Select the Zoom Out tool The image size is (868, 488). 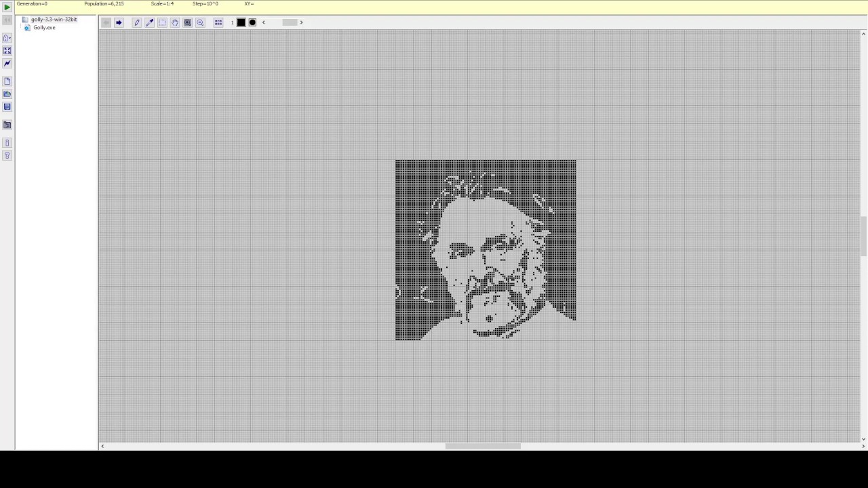[200, 22]
